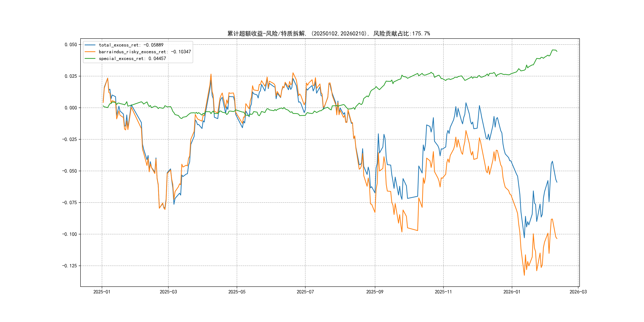Click the 2025-03 x-axis tick label
Screen dimensions: 644x322
[x=168, y=292]
